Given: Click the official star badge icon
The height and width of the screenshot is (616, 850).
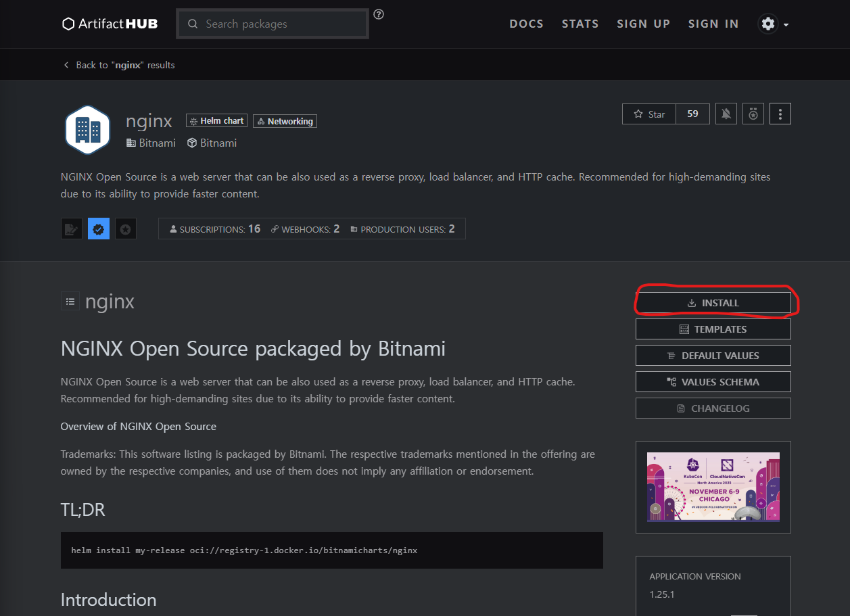Looking at the screenshot, I should (x=126, y=229).
